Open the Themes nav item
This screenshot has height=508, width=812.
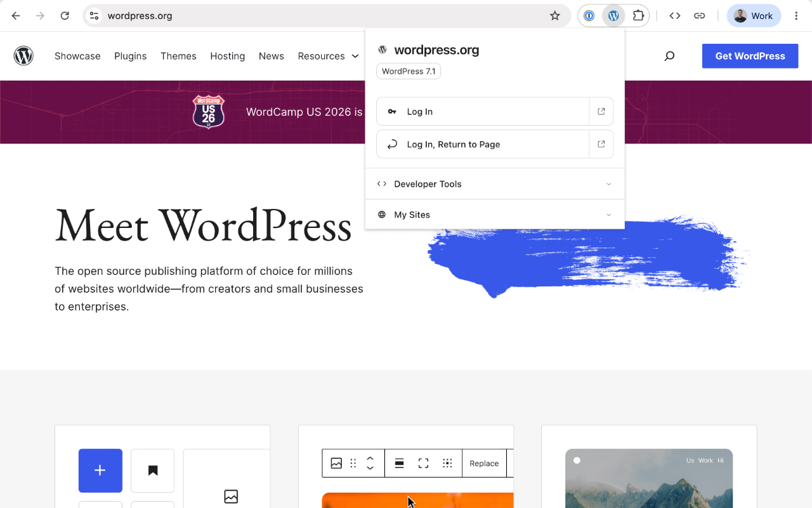pyautogui.click(x=178, y=56)
